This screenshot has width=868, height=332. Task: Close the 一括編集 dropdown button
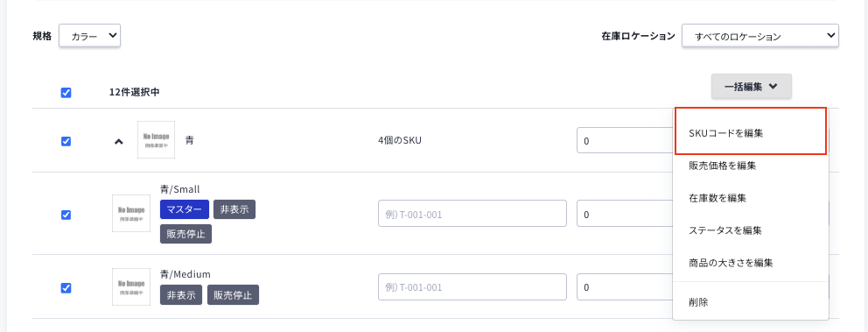[752, 87]
